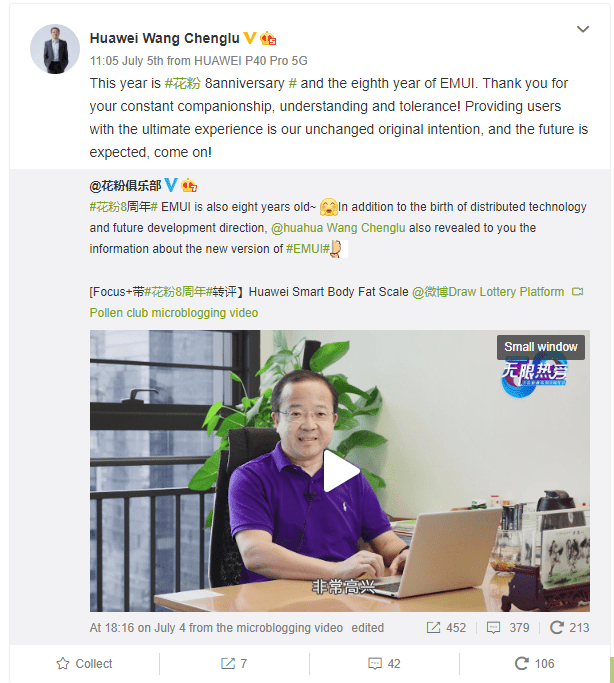Click the blue V badge of 花粉俱乐部
This screenshot has width=614, height=683.
click(x=171, y=185)
